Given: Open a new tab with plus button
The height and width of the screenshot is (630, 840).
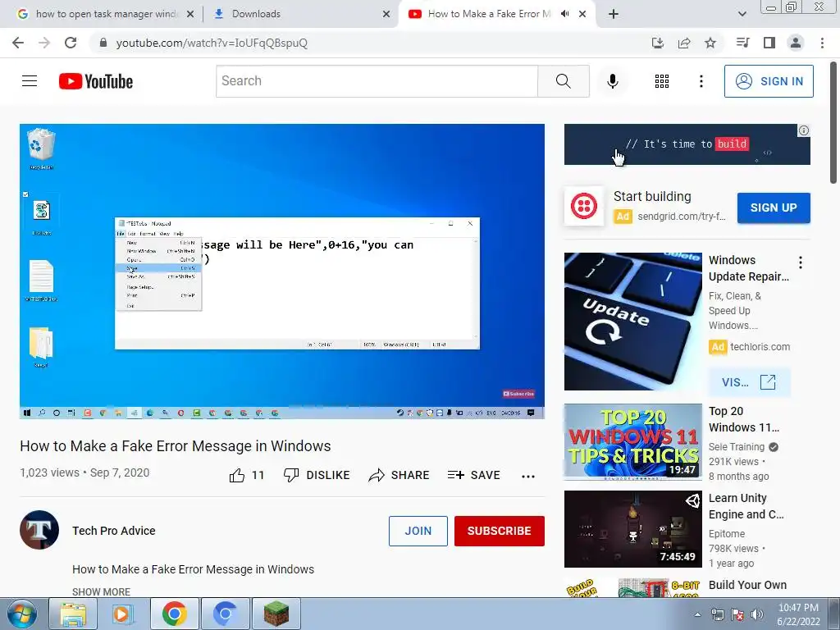Looking at the screenshot, I should tap(614, 14).
